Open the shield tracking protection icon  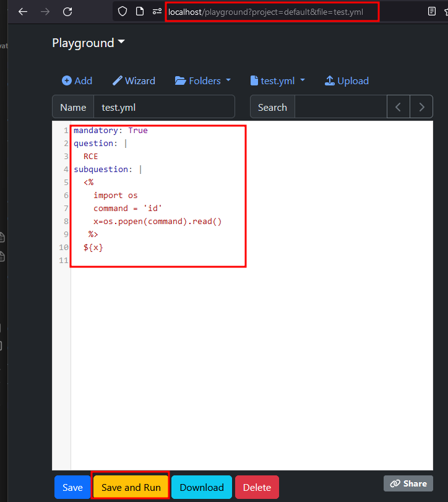pos(123,12)
